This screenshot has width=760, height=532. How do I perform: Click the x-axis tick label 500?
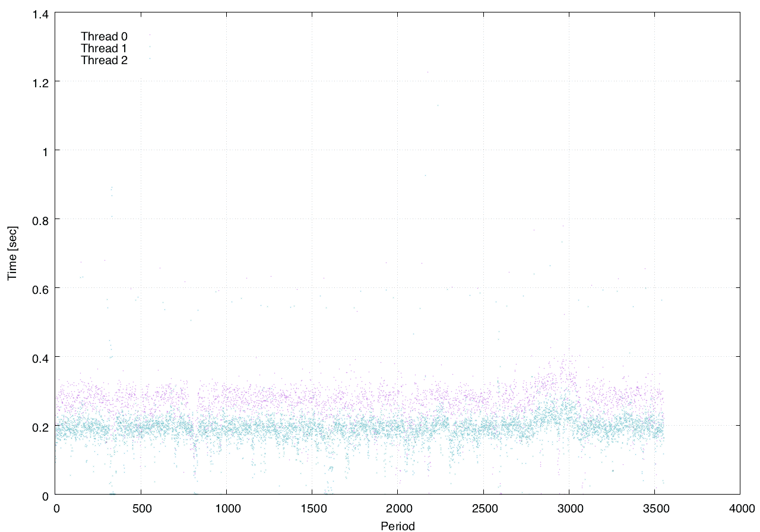coord(141,508)
